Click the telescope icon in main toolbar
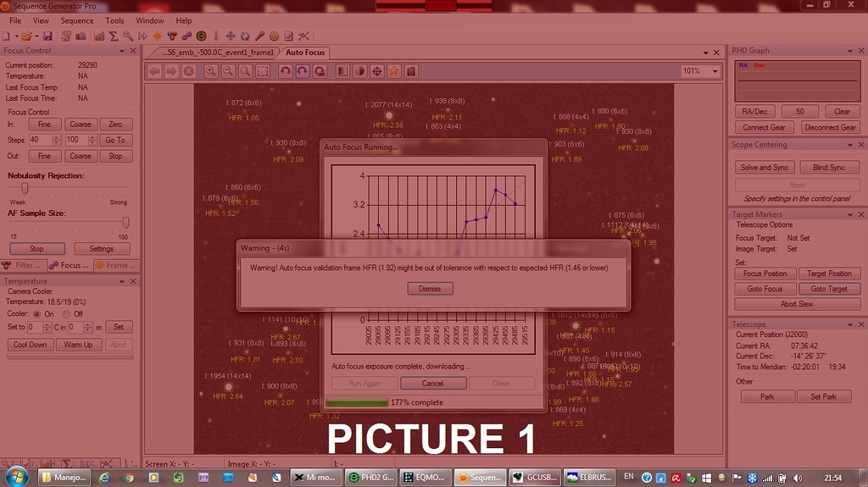Image resolution: width=868 pixels, height=487 pixels. coord(259,36)
